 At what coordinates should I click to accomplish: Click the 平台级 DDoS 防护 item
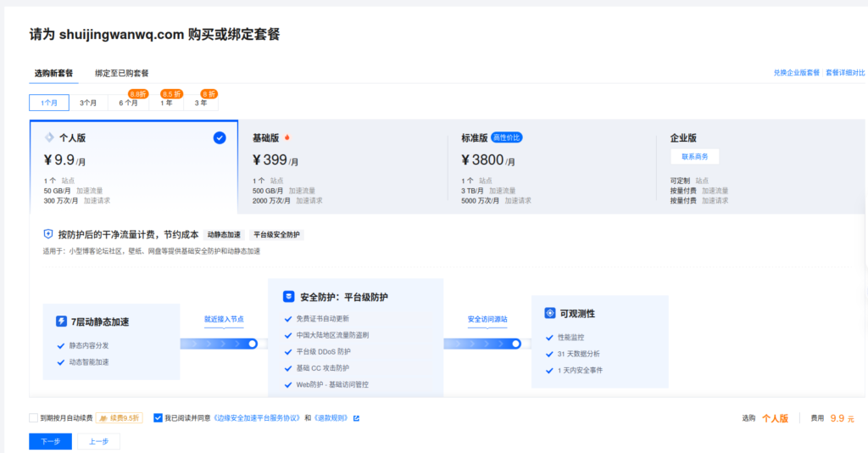point(323,352)
